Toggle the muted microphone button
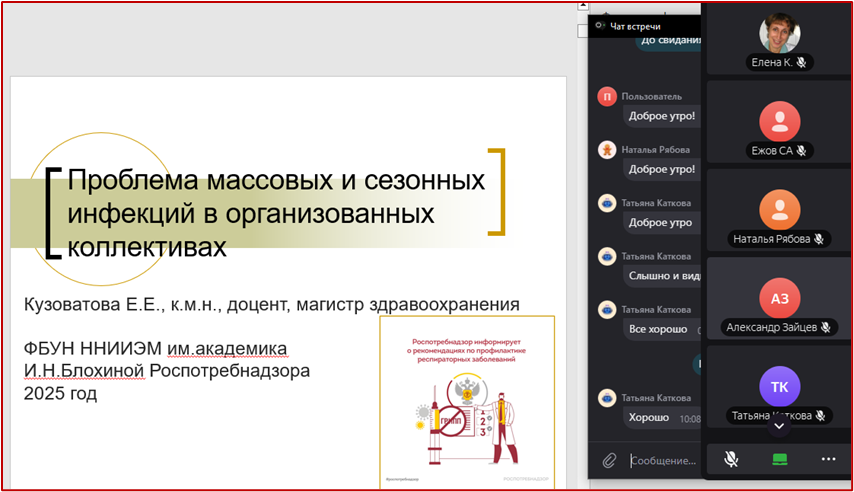This screenshot has width=854, height=492. [731, 459]
